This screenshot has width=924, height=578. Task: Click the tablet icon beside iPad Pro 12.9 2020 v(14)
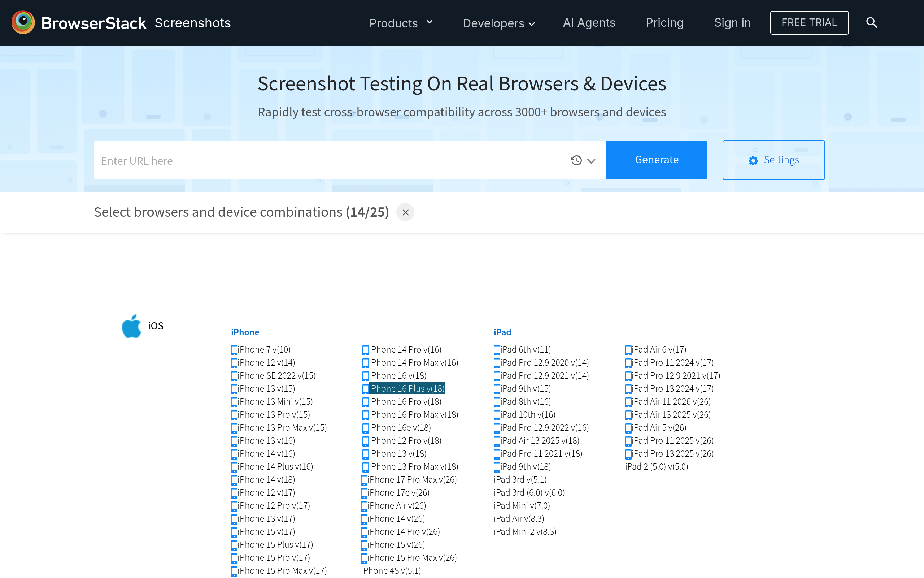[497, 363]
